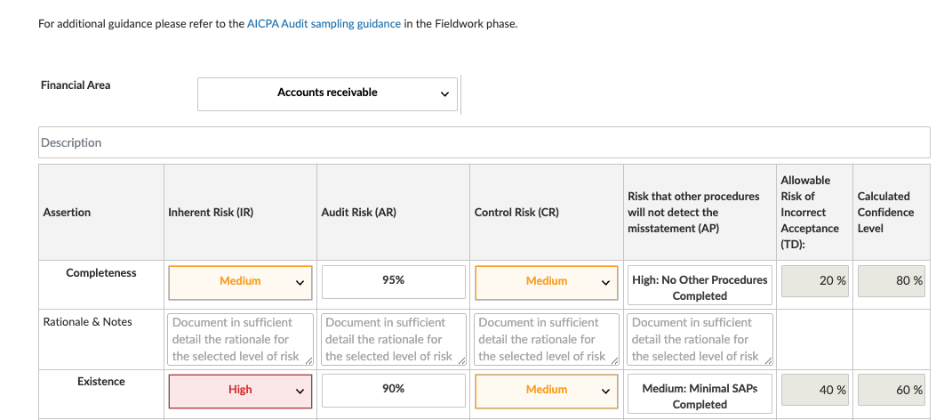Image resolution: width=936 pixels, height=420 pixels.
Task: Click Existence Allowable Risk value 40 %
Action: [815, 390]
